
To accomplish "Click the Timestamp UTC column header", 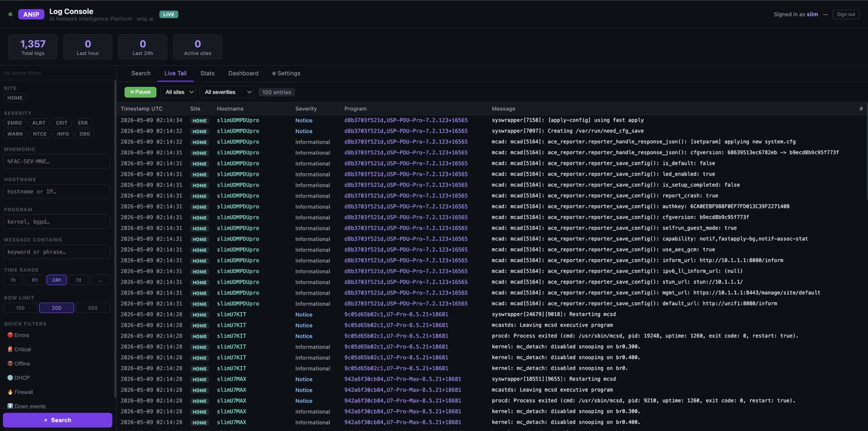I will click(141, 108).
